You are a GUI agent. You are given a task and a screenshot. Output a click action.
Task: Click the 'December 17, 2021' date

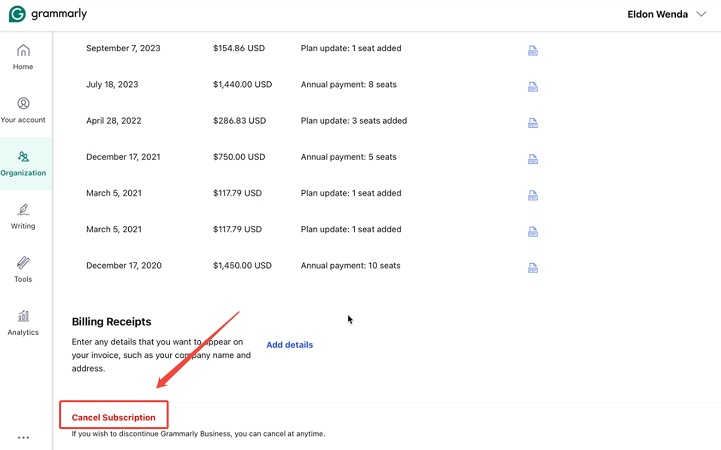pyautogui.click(x=123, y=157)
